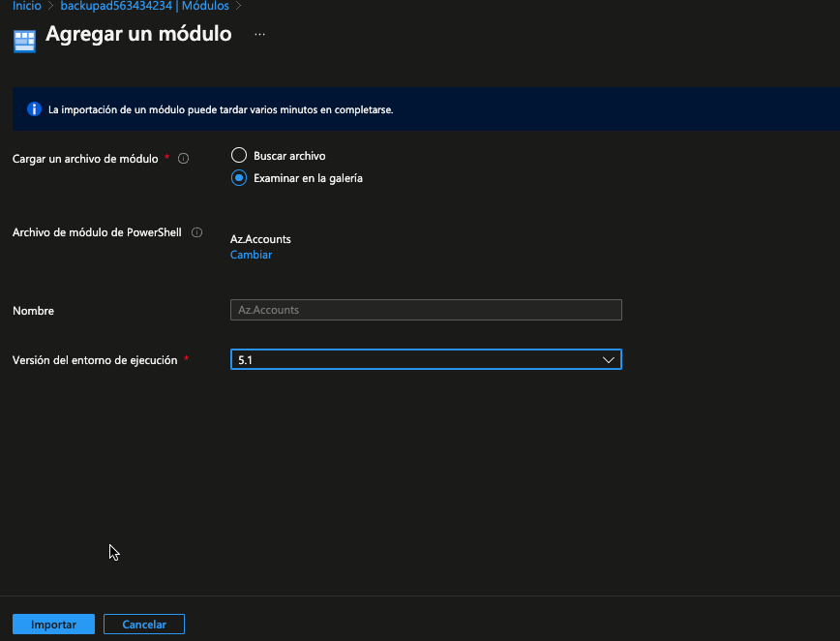Click the module icon beside the page title

point(24,41)
